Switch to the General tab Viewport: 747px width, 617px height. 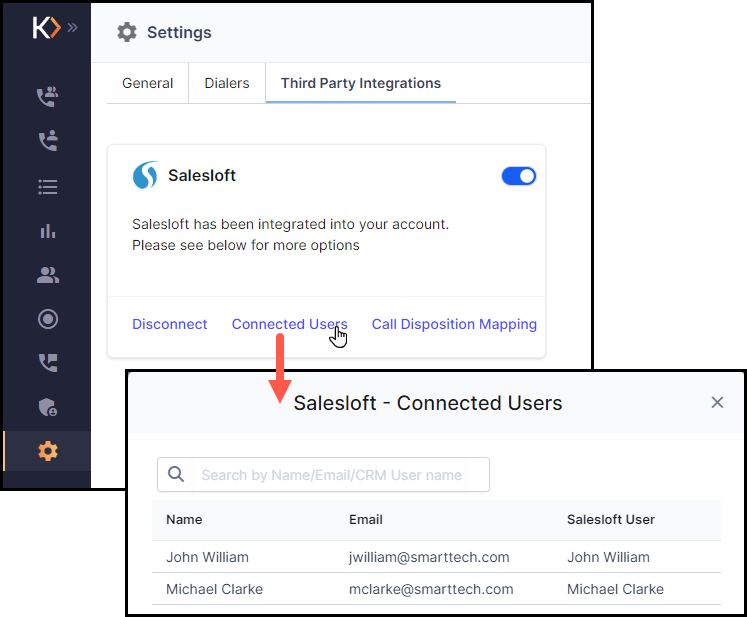(x=148, y=83)
